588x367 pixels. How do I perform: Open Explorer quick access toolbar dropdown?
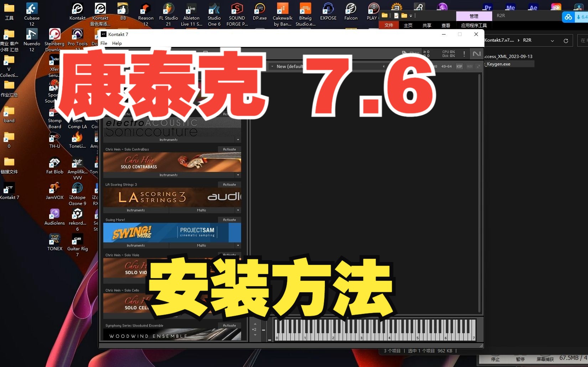tap(411, 16)
